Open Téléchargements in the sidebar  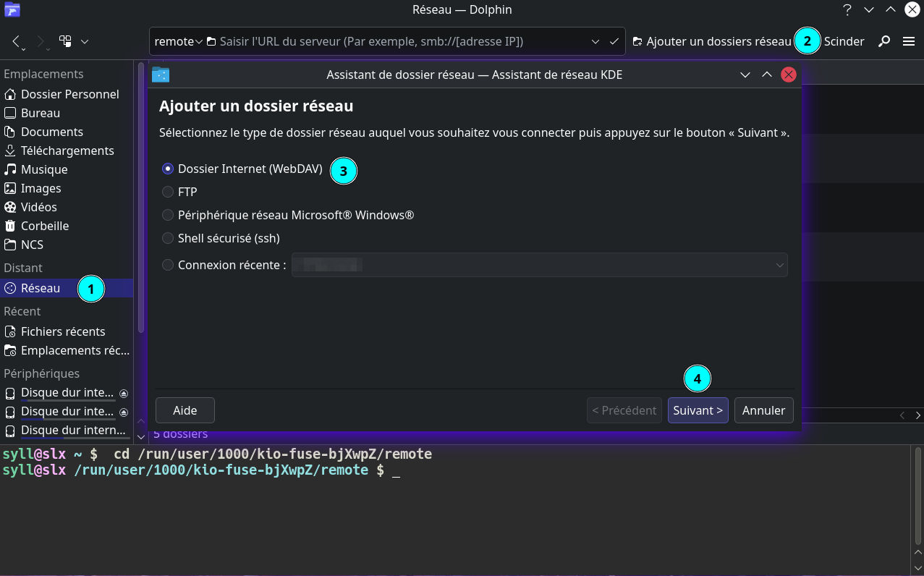click(67, 151)
